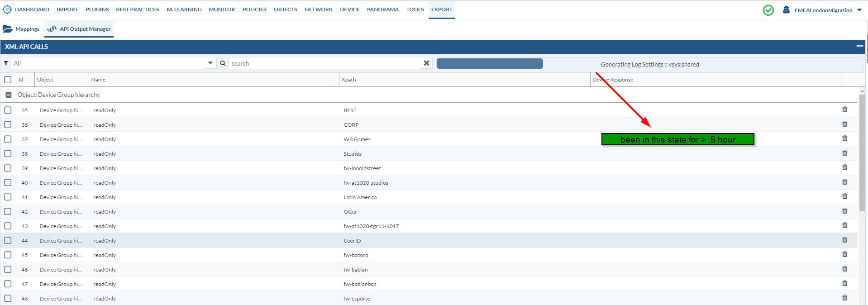
Task: Click the EMEALondonMigration project name
Action: coord(823,10)
